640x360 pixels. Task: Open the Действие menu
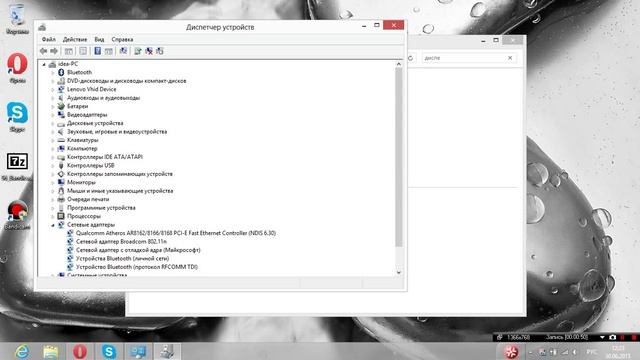75,40
